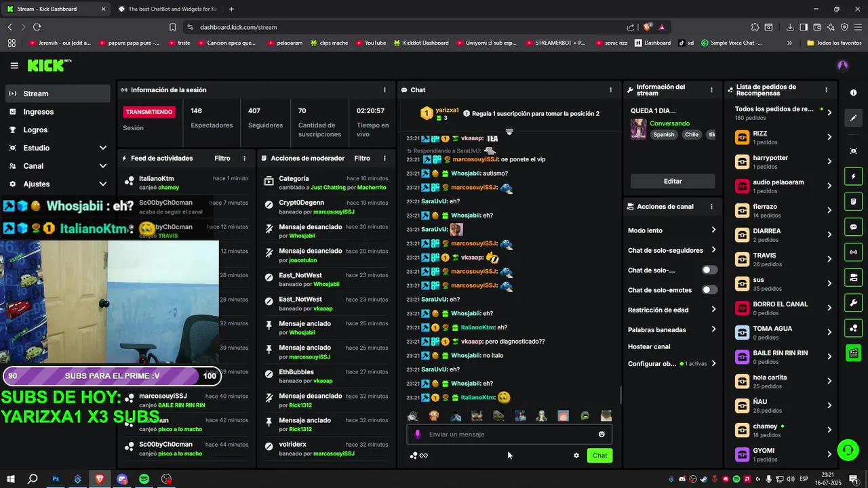The height and width of the screenshot is (488, 868).
Task: Open the chat bubble widget icon in right toolbar
Action: point(853,227)
